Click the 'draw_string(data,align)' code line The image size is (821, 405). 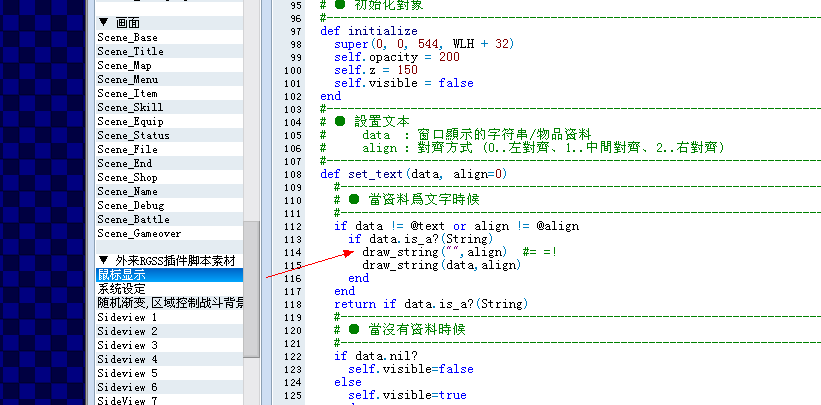[441, 265]
